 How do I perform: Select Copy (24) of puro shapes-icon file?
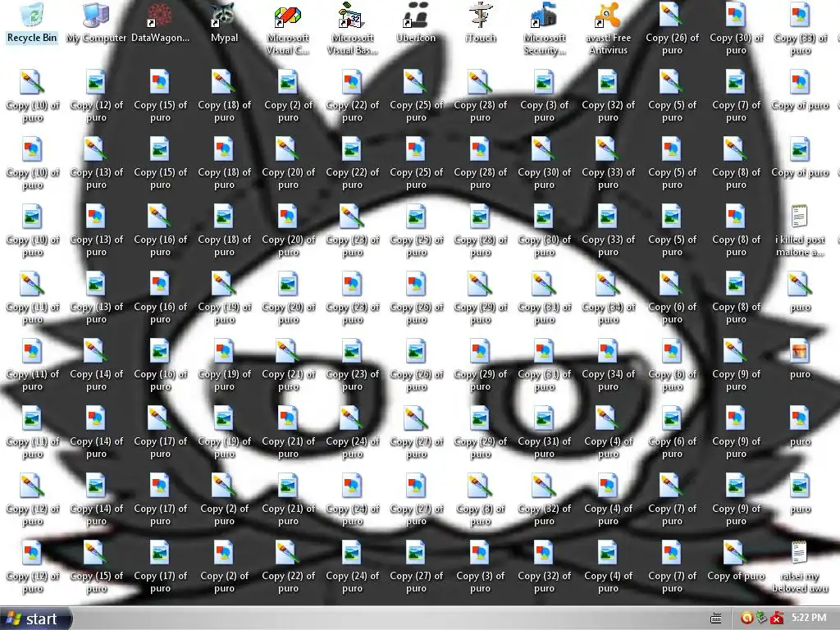pos(352,499)
